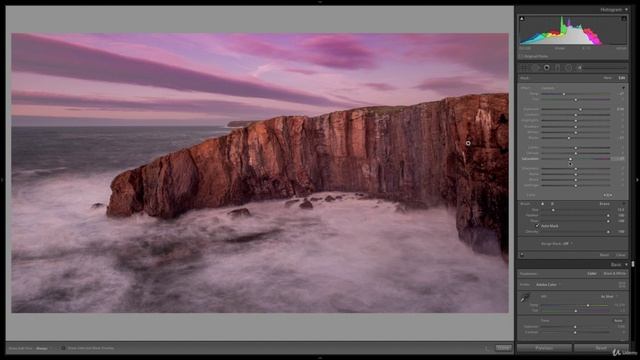Switch mask mode to New
The image size is (640, 360).
608,78
